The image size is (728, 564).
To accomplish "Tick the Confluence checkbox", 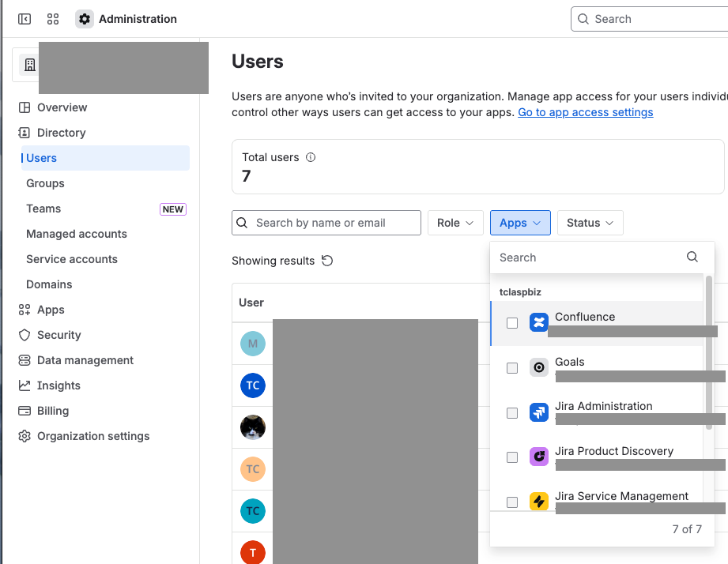I will tap(512, 323).
